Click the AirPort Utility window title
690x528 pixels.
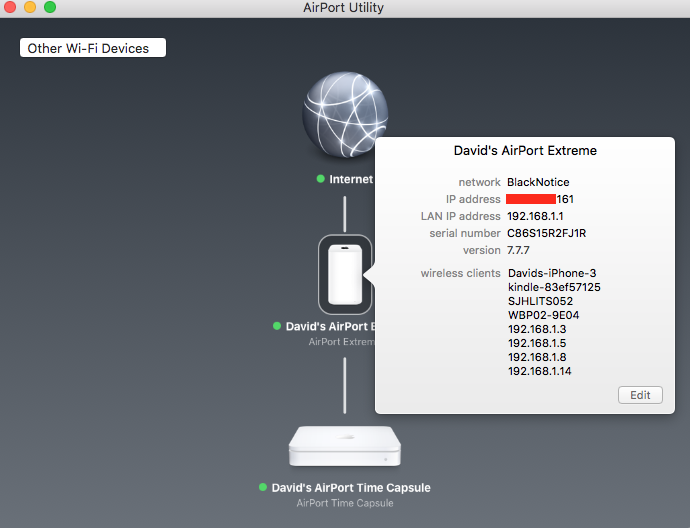[x=343, y=7]
